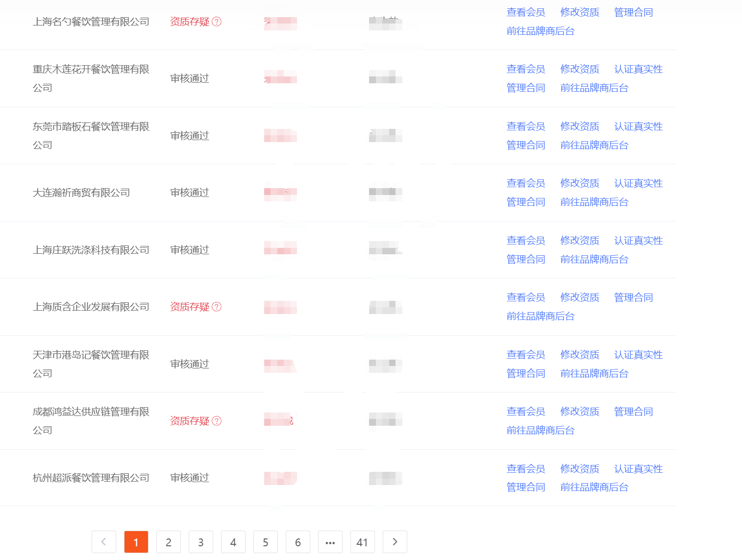Jump to last page 41
The width and height of the screenshot is (742, 560).
tap(362, 542)
